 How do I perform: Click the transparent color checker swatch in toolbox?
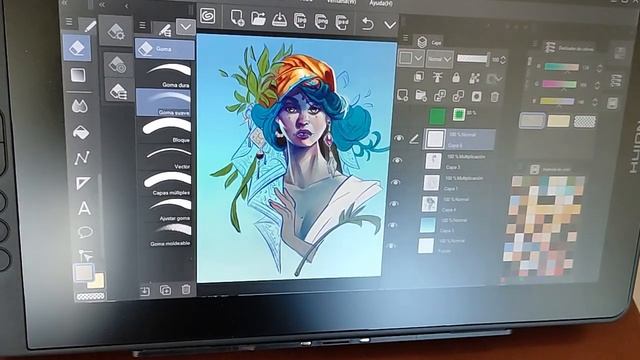tap(91, 297)
